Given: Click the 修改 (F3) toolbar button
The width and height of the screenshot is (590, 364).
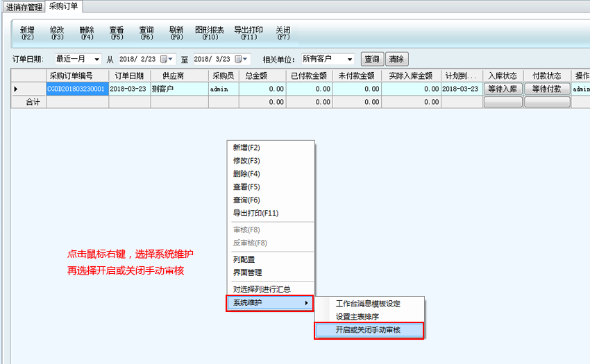Looking at the screenshot, I should (x=57, y=33).
